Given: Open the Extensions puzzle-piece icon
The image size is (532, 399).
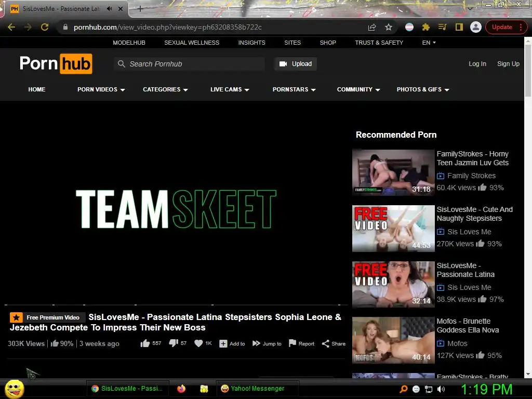Looking at the screenshot, I should [x=426, y=27].
